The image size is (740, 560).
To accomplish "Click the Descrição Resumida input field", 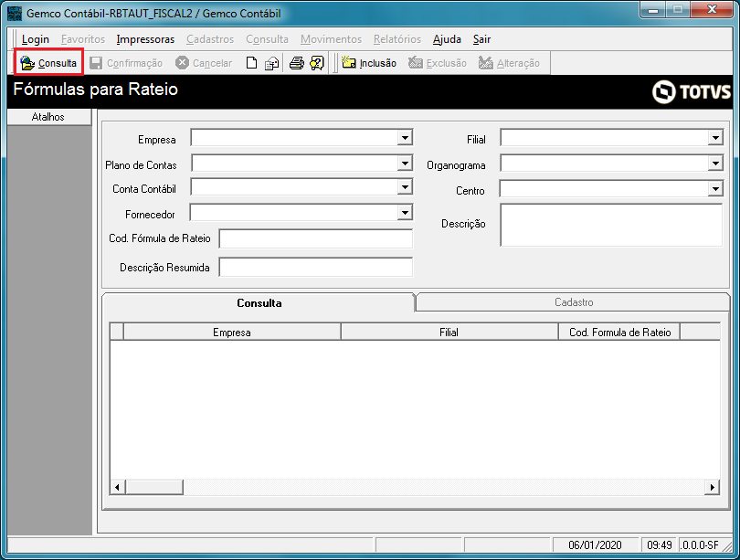I will point(316,267).
